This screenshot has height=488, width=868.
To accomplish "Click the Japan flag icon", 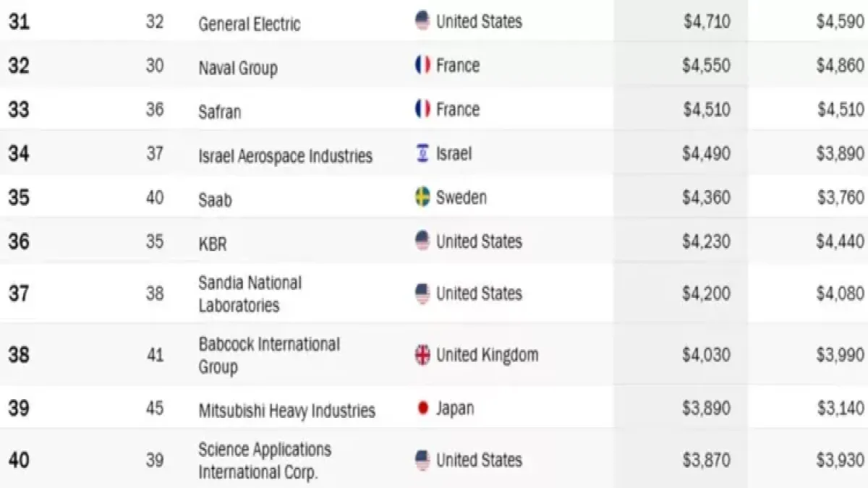I will click(422, 408).
